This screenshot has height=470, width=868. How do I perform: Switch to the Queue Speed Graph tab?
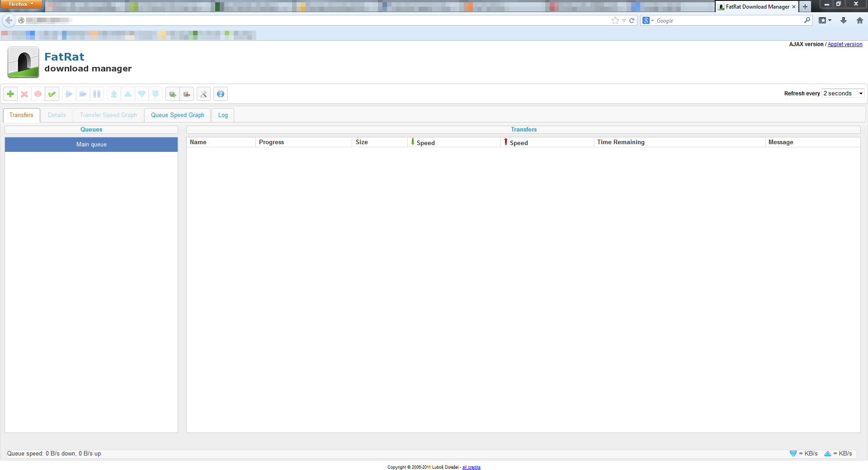point(178,115)
